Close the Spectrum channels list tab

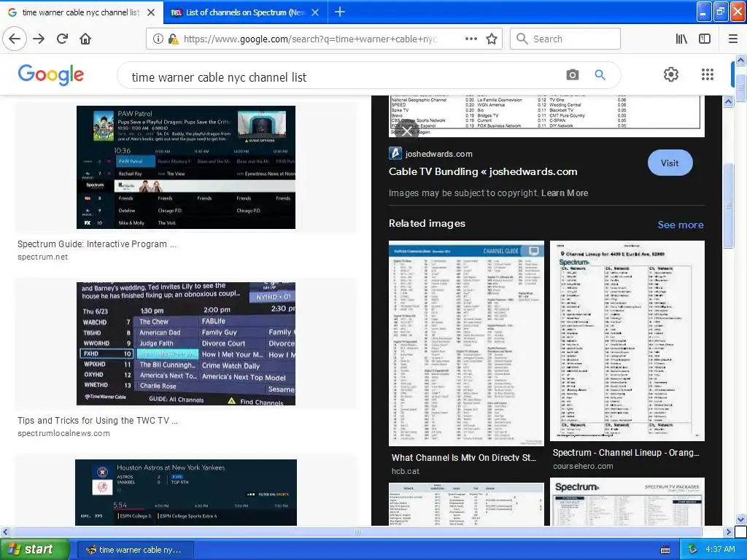(315, 12)
